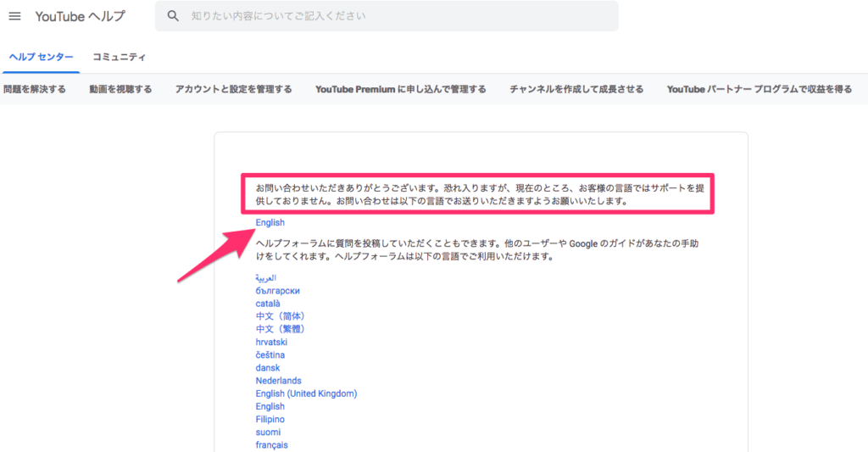Screen dimensions: 868x452
Task: Focus the help search input field
Action: (x=387, y=16)
